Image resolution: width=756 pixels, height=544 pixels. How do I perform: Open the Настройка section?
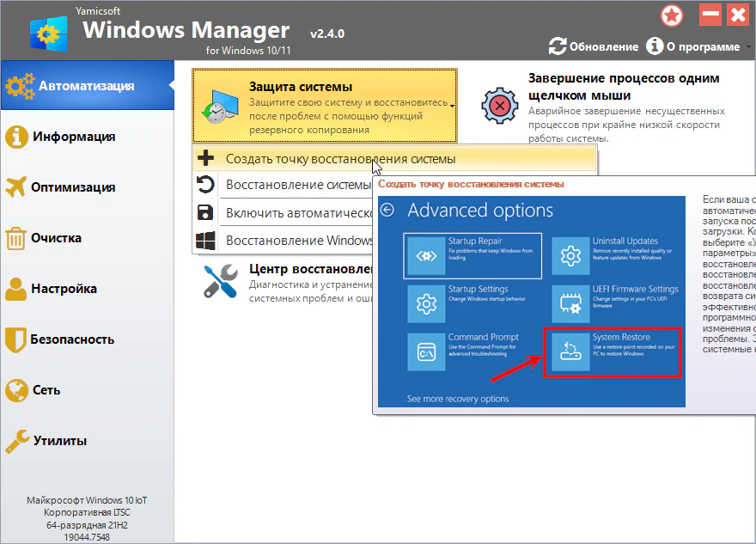pos(88,289)
